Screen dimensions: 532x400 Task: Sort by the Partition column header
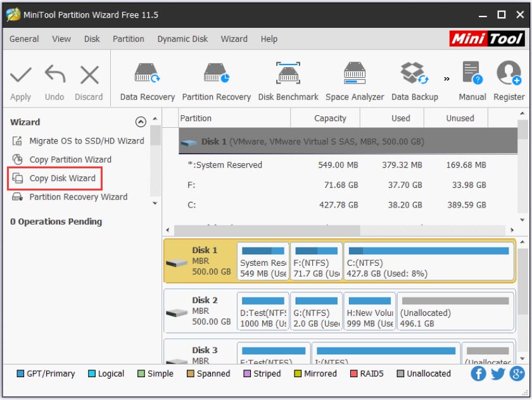tap(234, 118)
